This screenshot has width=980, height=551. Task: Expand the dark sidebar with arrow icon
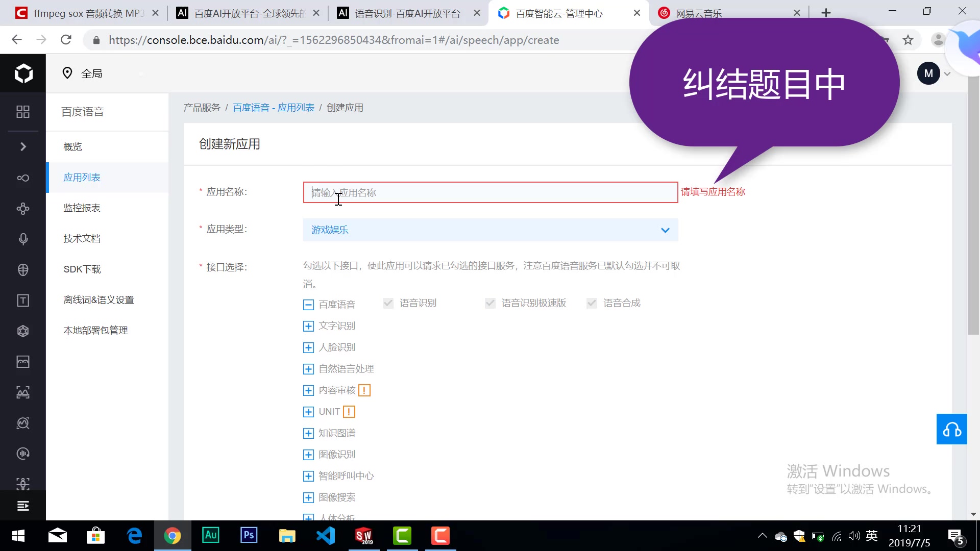[23, 147]
